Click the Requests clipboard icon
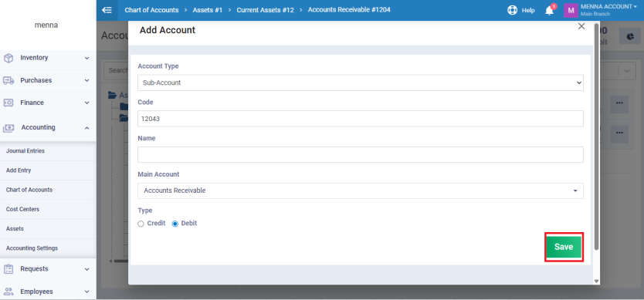The height and width of the screenshot is (300, 644). tap(8, 269)
